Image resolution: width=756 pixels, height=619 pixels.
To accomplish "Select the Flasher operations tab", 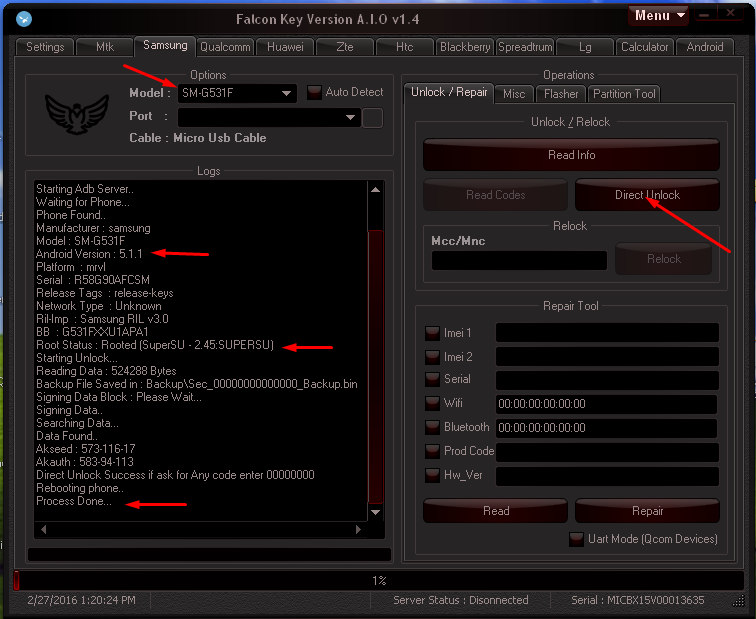I will 561,94.
